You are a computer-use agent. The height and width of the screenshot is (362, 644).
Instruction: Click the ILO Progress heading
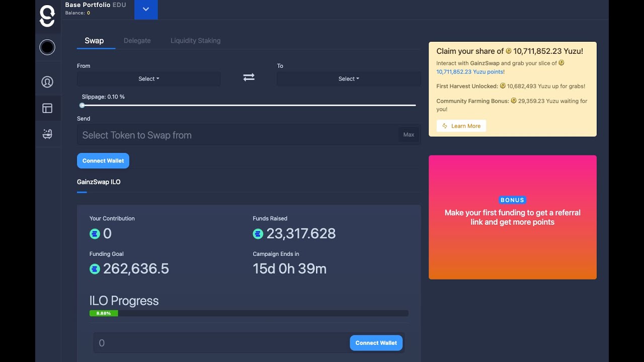click(124, 301)
